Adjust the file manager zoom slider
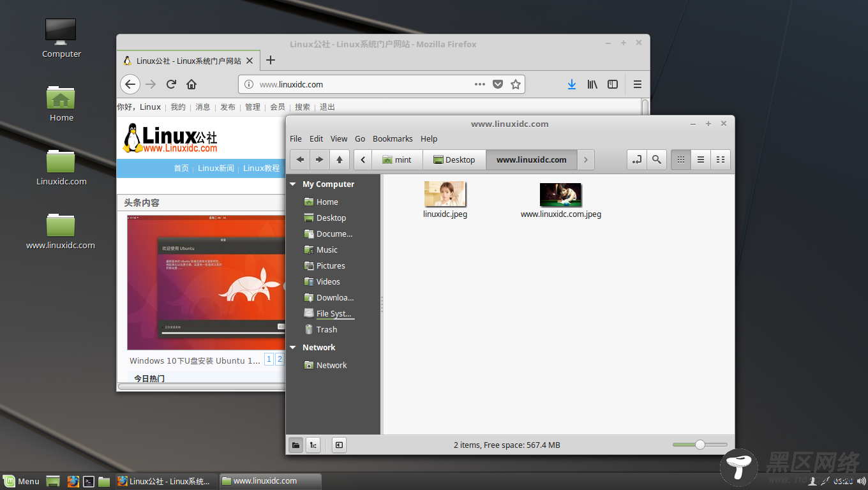This screenshot has width=868, height=490. 700,445
